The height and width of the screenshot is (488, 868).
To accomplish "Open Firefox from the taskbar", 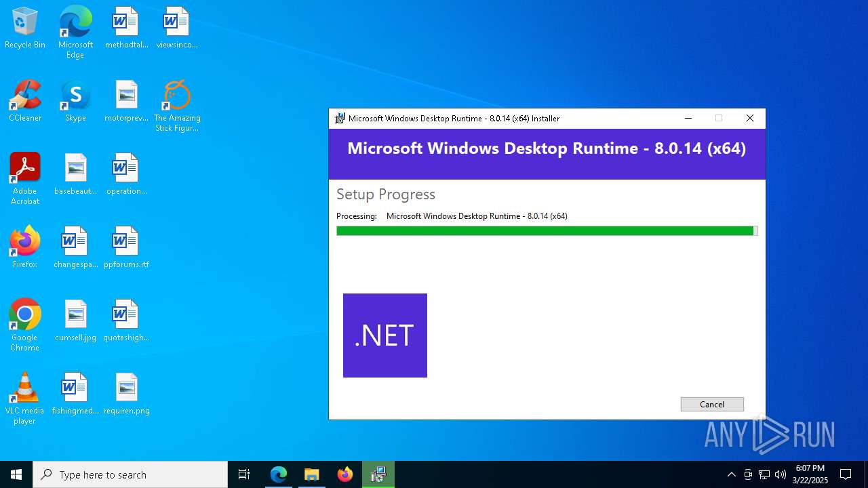I will 345,474.
